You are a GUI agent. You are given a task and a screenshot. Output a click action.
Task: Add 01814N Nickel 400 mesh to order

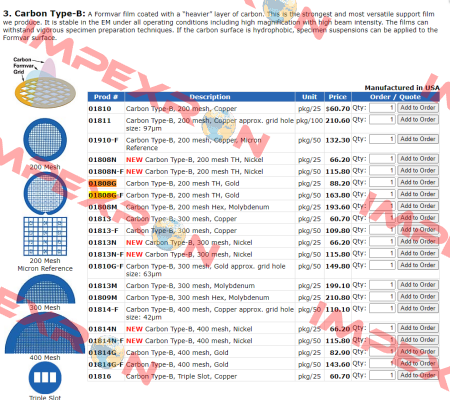tap(418, 328)
